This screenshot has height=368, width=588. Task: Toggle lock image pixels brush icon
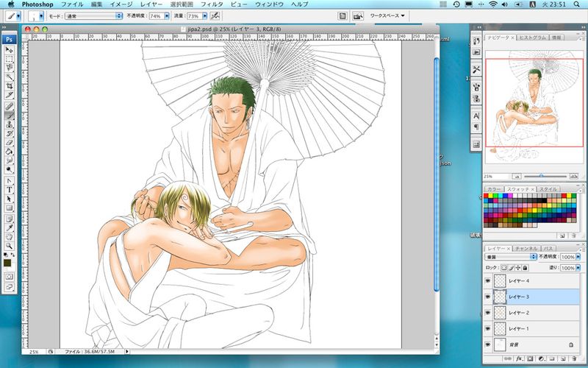(511, 268)
